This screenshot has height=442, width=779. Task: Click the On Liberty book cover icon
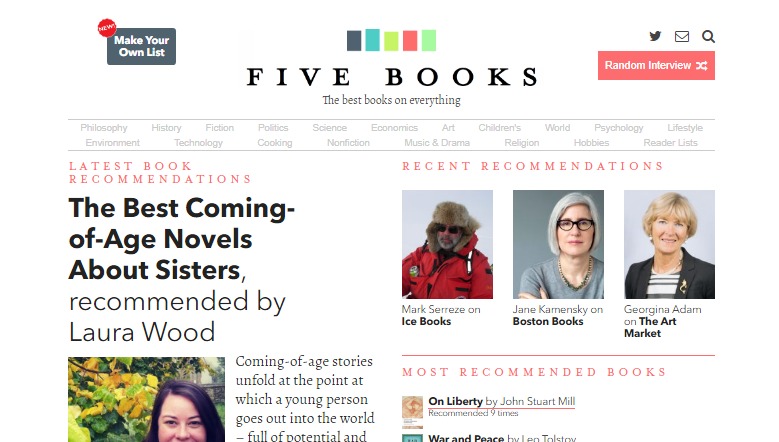[x=412, y=412]
